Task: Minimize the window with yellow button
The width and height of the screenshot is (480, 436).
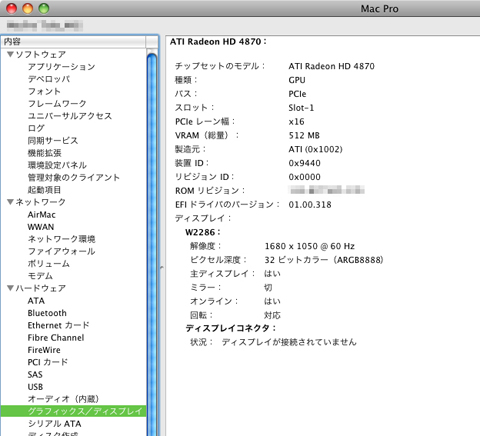Action: pos(28,8)
